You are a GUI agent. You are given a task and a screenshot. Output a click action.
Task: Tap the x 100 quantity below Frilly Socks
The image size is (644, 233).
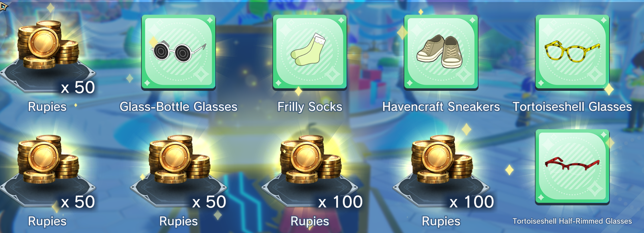click(x=340, y=202)
